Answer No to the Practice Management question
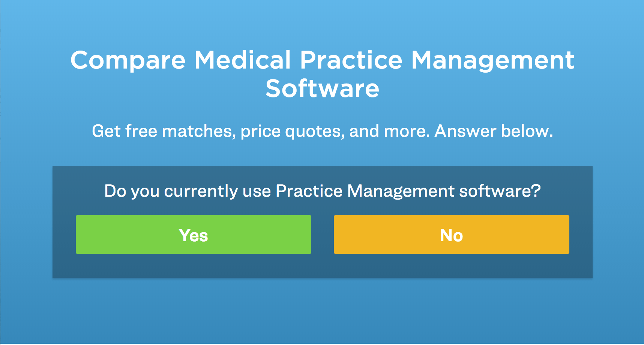 coord(452,234)
